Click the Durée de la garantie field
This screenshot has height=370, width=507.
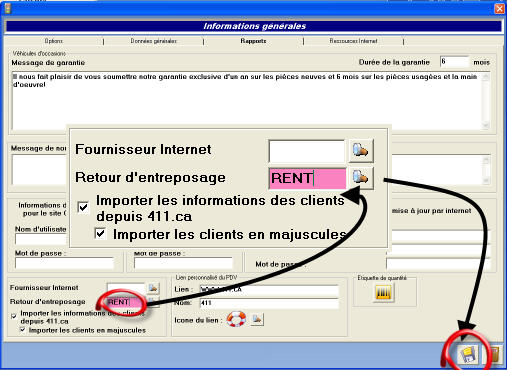(454, 62)
